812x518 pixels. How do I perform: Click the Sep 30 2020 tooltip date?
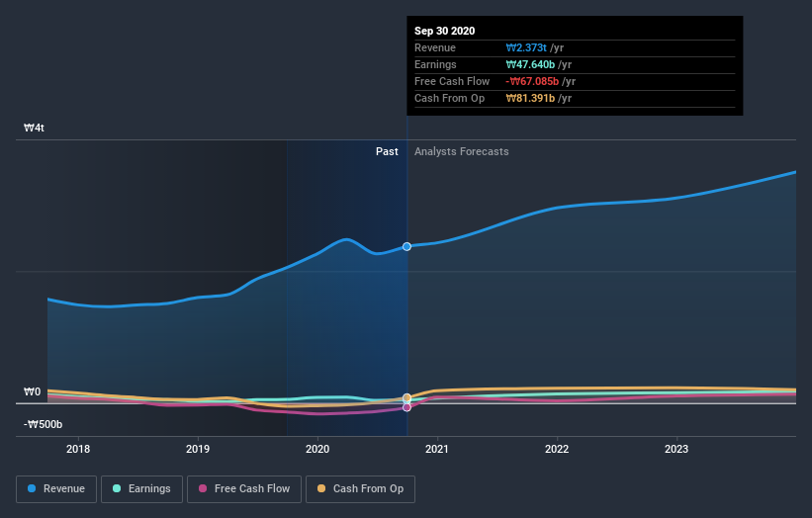(444, 31)
